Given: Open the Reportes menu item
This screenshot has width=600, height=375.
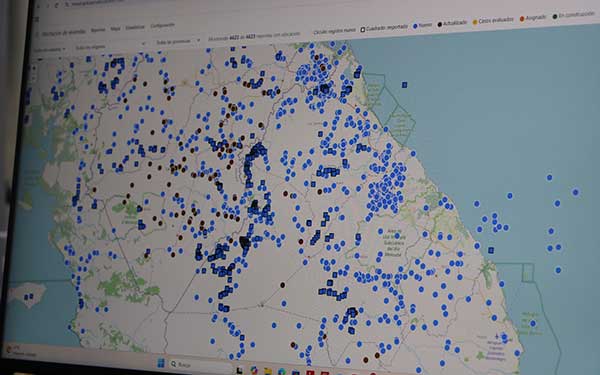Looking at the screenshot, I should 98,30.
